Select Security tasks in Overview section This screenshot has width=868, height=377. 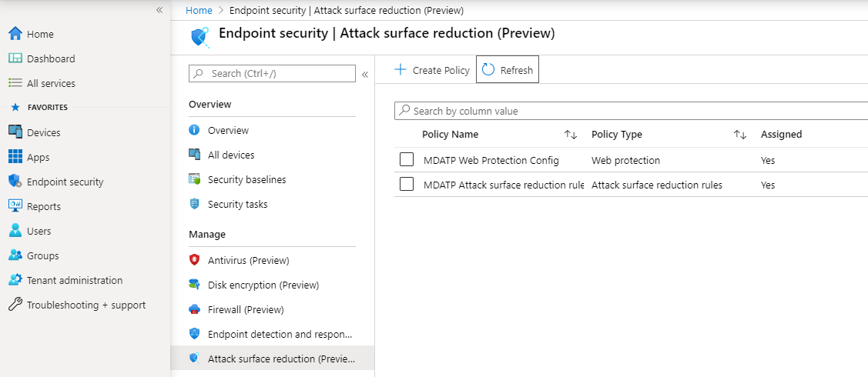(237, 204)
